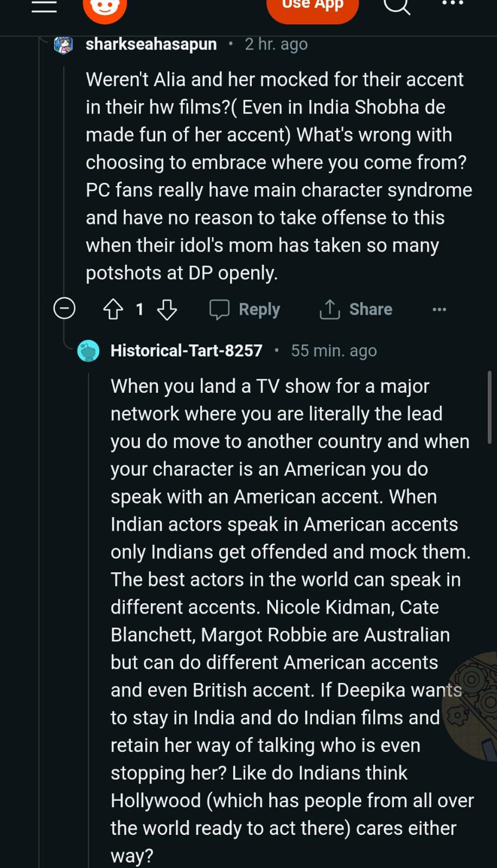Open the hamburger navigation menu
This screenshot has height=868, width=497.
coord(44,5)
